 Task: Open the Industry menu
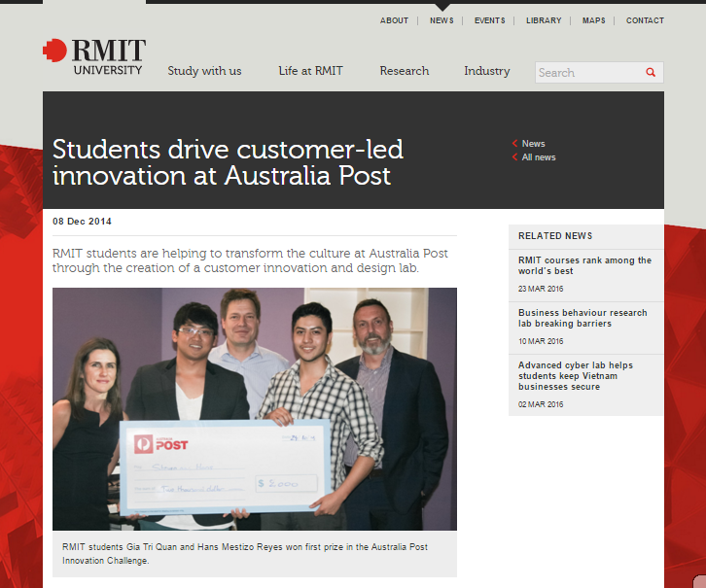coord(487,71)
